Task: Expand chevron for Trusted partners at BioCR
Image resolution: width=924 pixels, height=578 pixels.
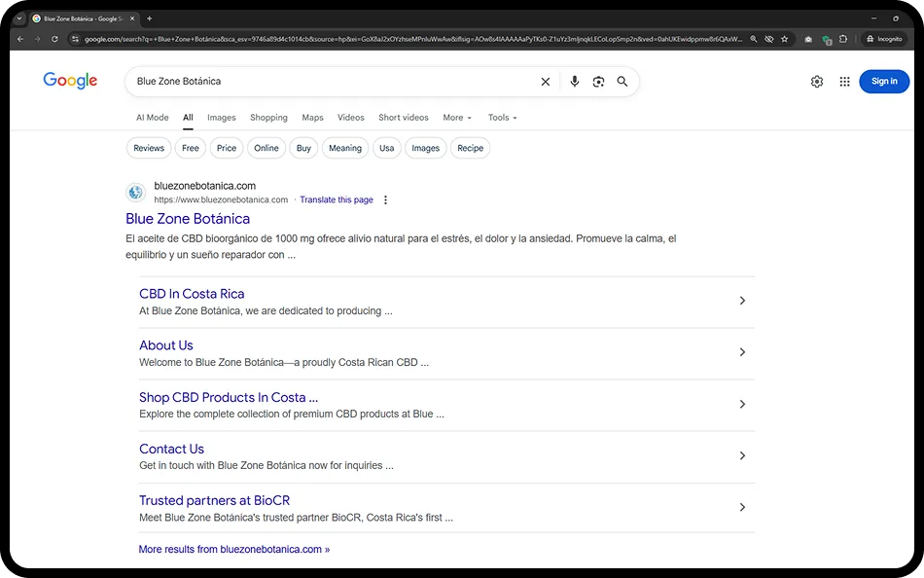Action: coord(742,507)
